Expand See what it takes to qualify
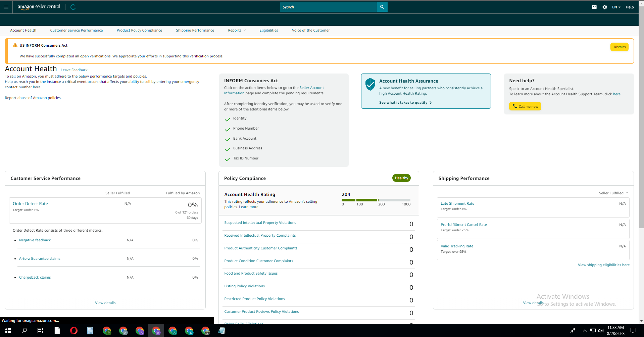 click(405, 102)
